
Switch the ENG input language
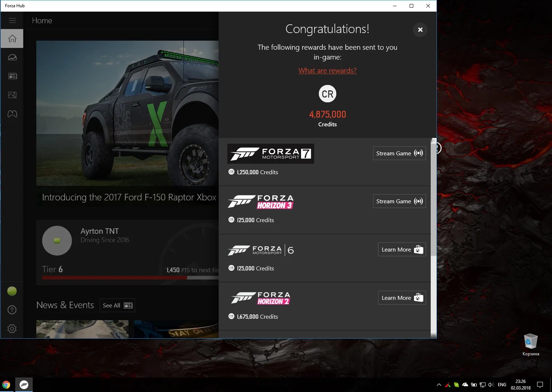tap(502, 385)
